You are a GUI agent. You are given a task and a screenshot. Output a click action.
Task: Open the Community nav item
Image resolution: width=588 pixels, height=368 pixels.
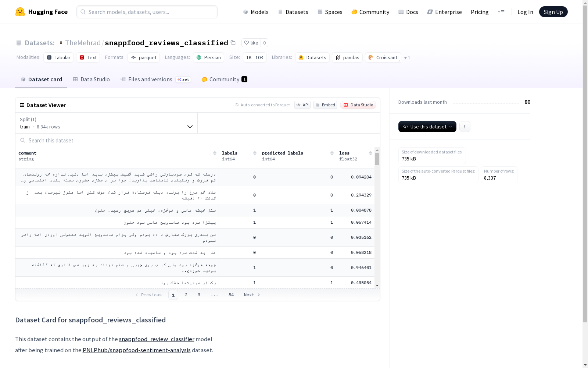click(370, 12)
